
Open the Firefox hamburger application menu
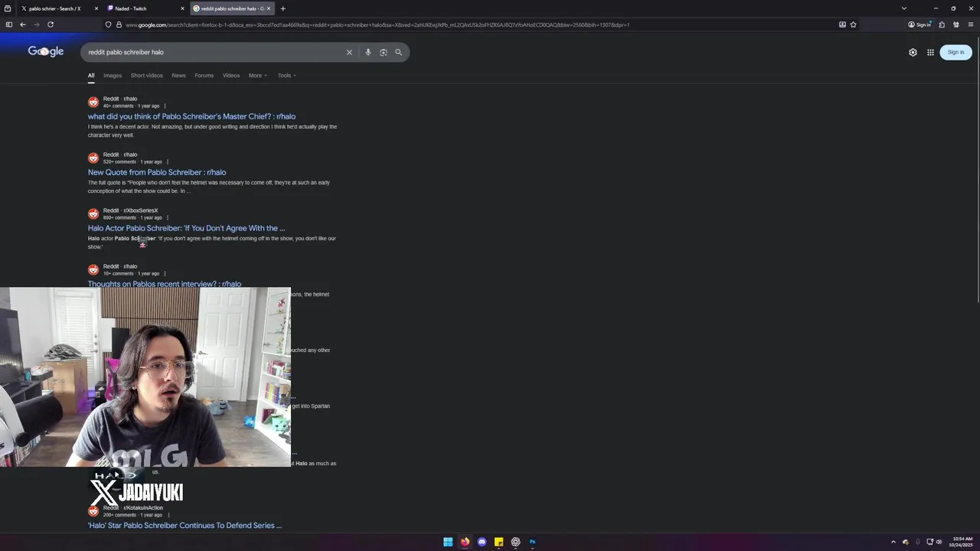[x=970, y=24]
